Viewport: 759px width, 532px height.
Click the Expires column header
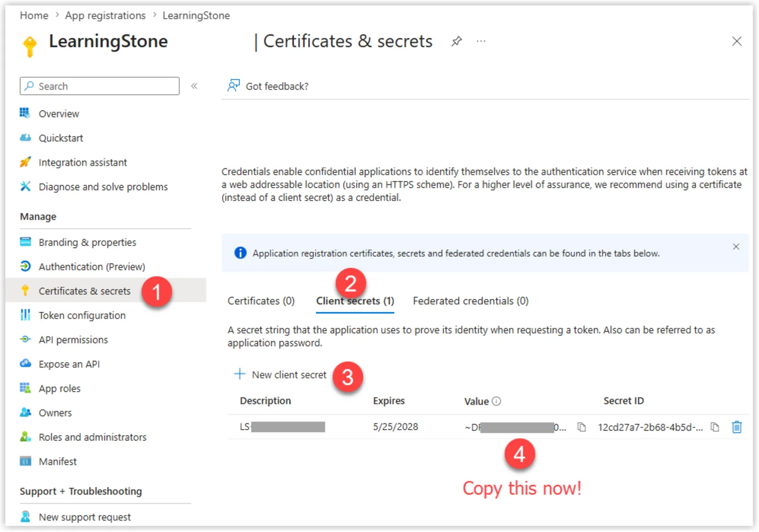(x=389, y=401)
